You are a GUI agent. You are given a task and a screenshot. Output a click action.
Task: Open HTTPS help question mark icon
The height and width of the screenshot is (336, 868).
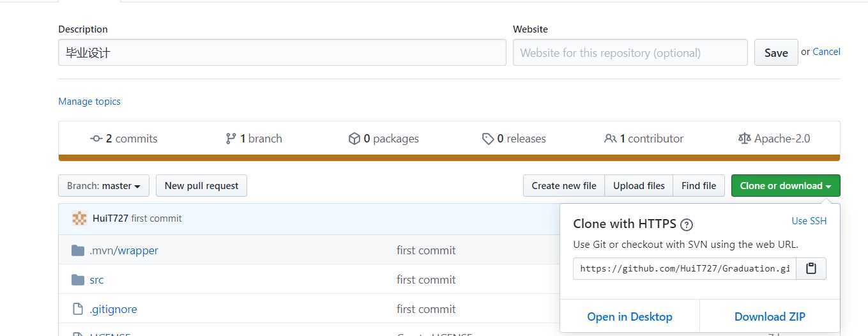(687, 224)
